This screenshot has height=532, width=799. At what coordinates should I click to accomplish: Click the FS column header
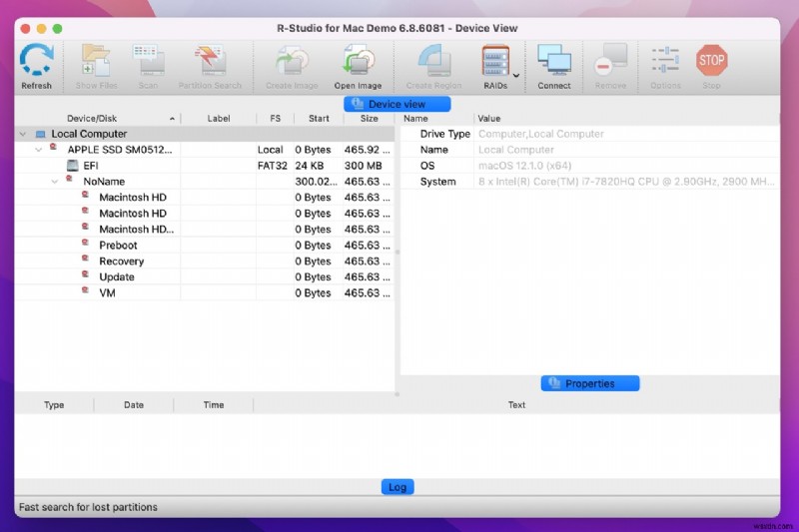[x=276, y=119]
